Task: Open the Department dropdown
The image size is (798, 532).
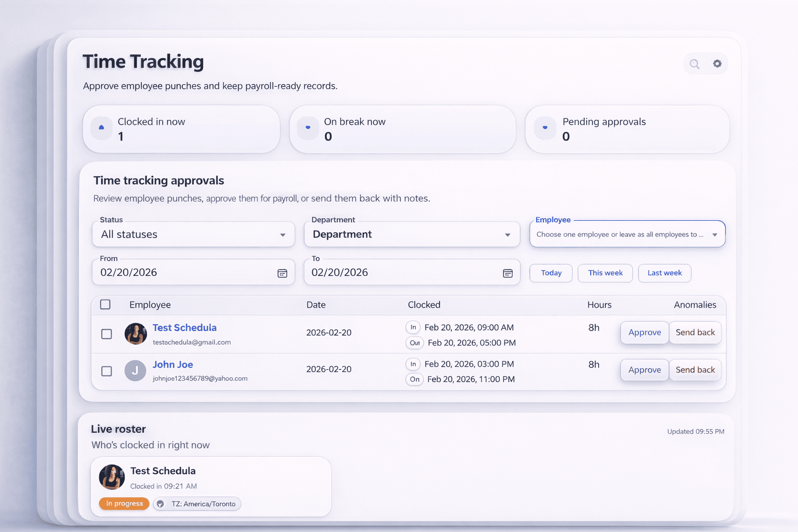Action: (x=412, y=234)
